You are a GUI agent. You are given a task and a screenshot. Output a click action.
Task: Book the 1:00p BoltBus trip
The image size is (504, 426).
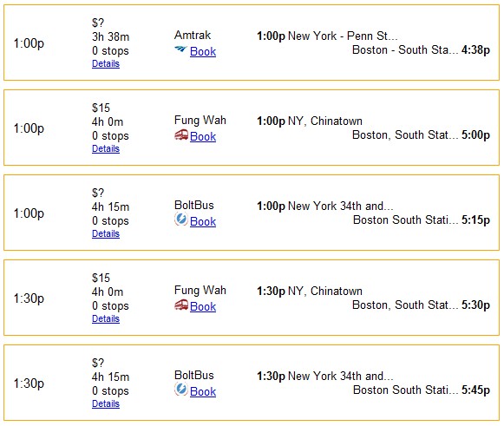[203, 221]
